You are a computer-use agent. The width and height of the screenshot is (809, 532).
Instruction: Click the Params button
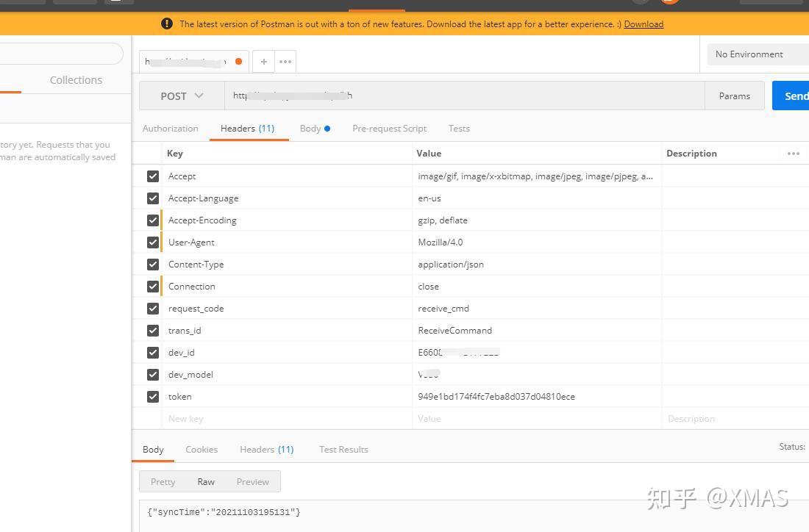(x=734, y=96)
